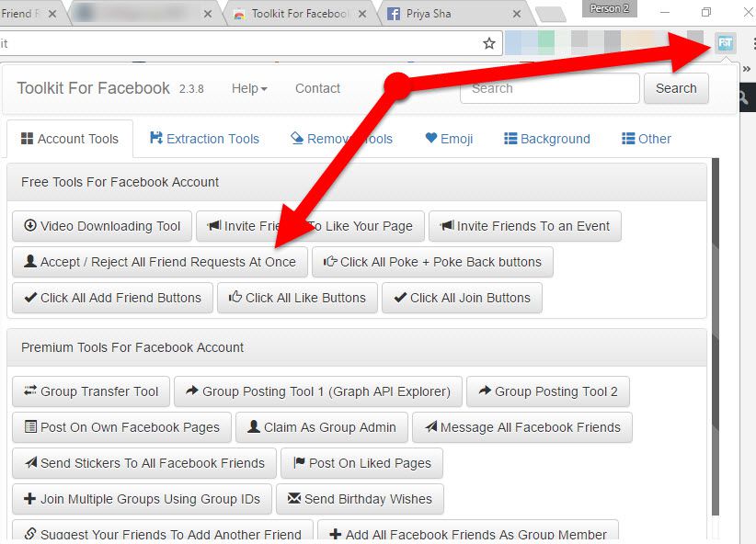Switch to Remove Tools tab
The width and height of the screenshot is (756, 544).
342,139
